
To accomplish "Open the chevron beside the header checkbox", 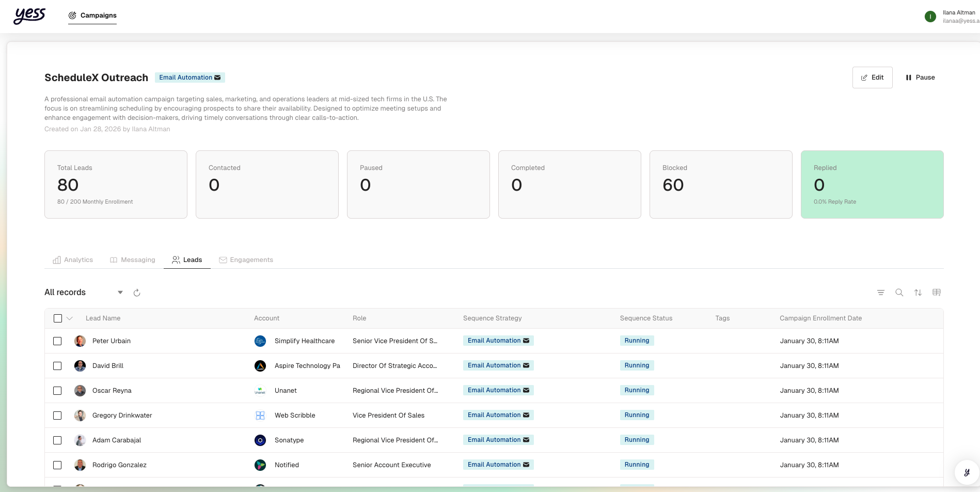I will tap(70, 318).
